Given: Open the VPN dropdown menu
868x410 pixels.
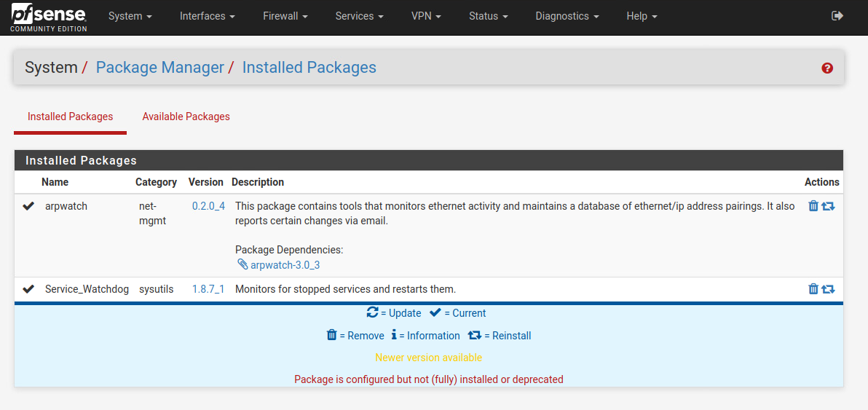Looking at the screenshot, I should click(x=426, y=16).
